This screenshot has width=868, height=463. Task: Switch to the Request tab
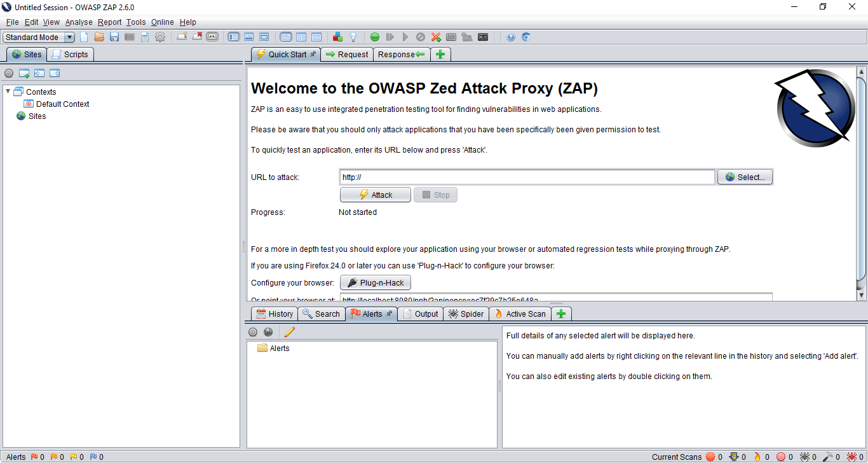click(347, 54)
